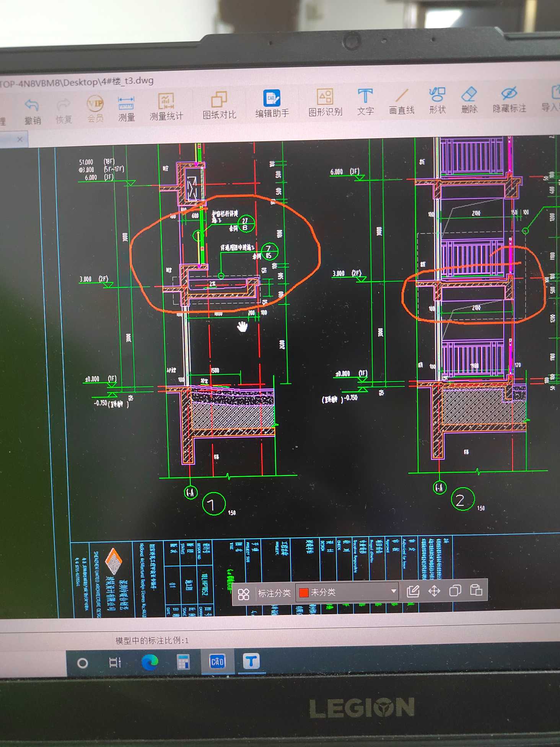Image resolution: width=560 pixels, height=747 pixels.
Task: Open Task View in the taskbar
Action: click(115, 662)
